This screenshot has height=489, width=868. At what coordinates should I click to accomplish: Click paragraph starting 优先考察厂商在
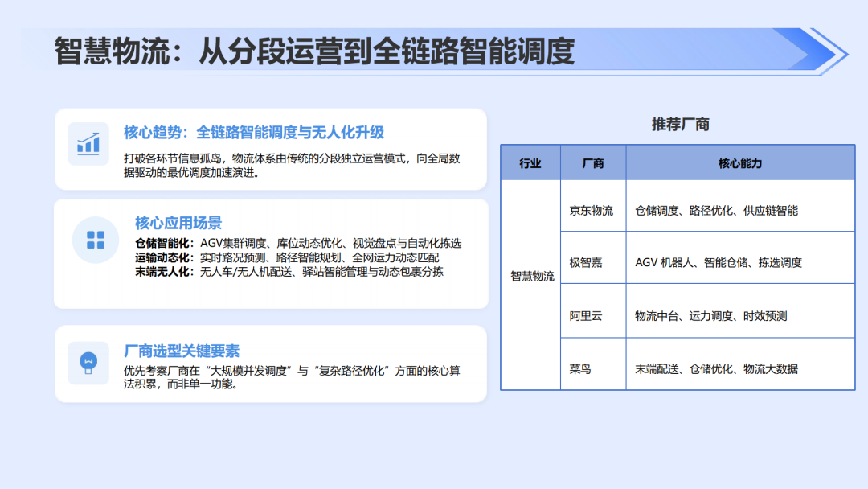pyautogui.click(x=292, y=377)
